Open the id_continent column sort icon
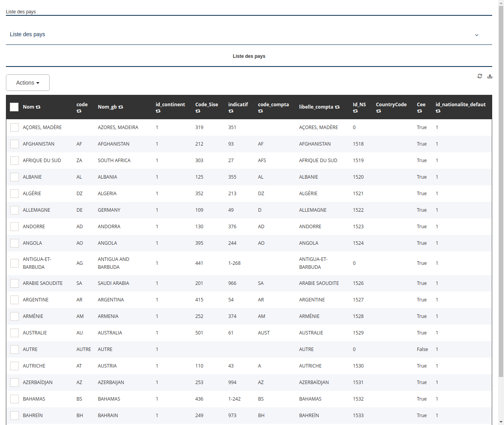This screenshot has height=425, width=504. 158,111
